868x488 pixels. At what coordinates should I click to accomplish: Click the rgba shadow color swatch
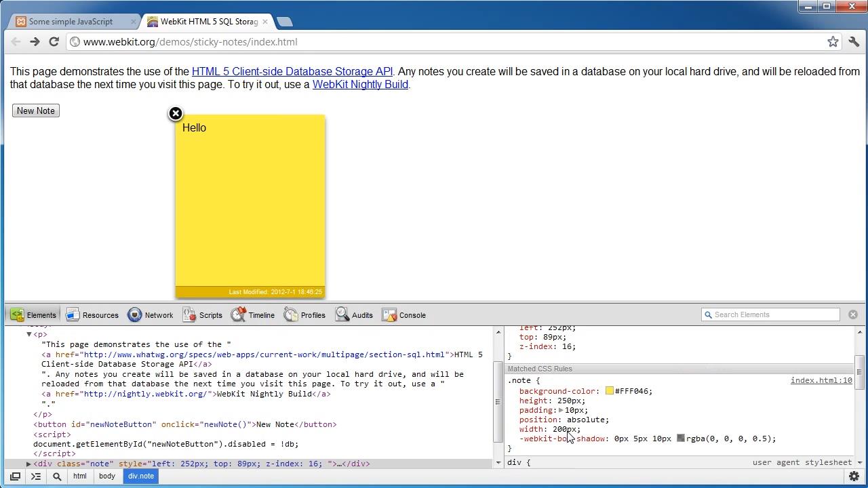[681, 439]
